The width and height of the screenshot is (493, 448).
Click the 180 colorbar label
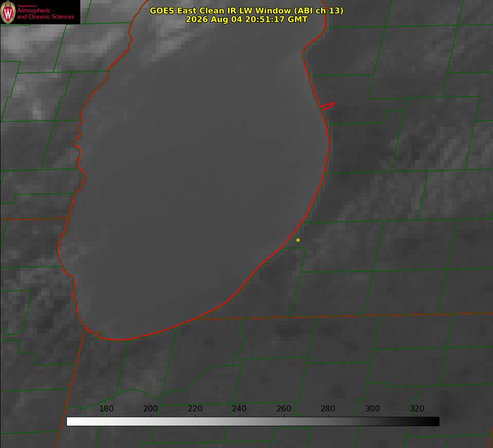click(x=106, y=409)
